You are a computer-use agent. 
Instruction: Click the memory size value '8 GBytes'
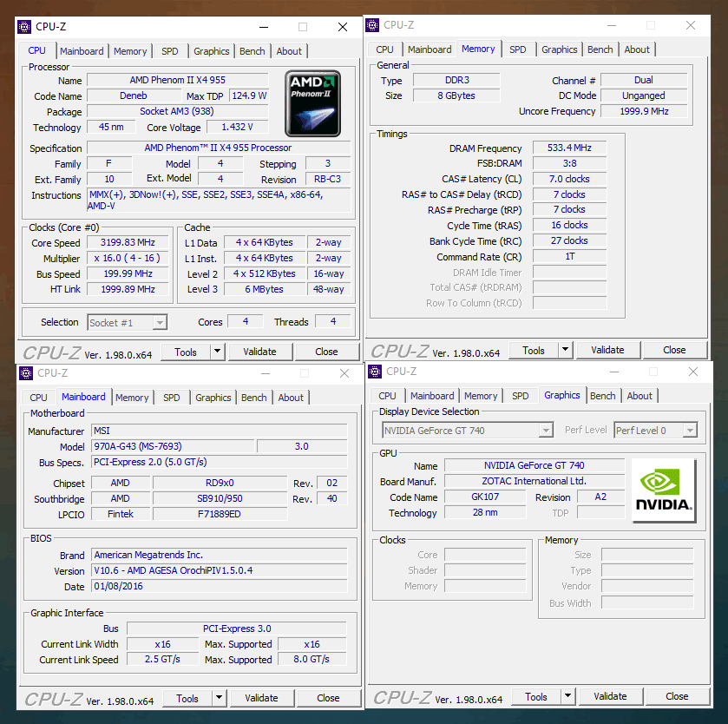coord(456,95)
